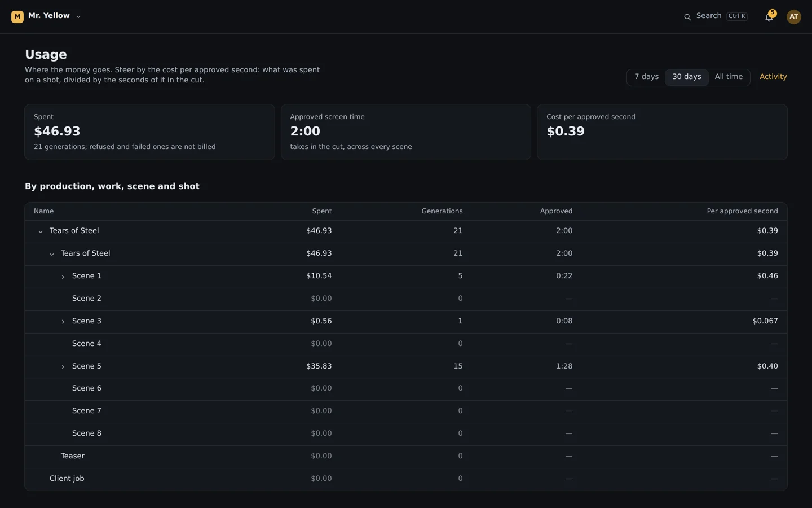Screen dimensions: 812x508
Task: Click the $10.54 spent value for Scene 1
Action: tap(319, 276)
